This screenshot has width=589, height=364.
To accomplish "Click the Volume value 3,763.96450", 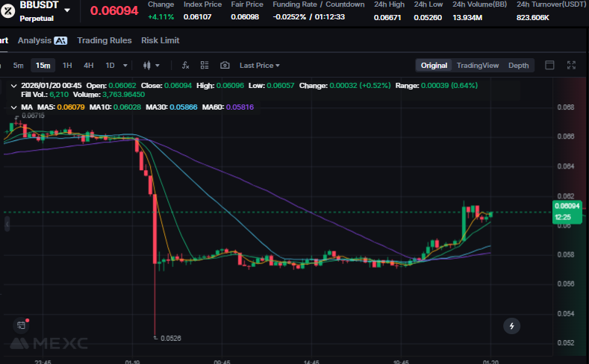I will point(124,95).
